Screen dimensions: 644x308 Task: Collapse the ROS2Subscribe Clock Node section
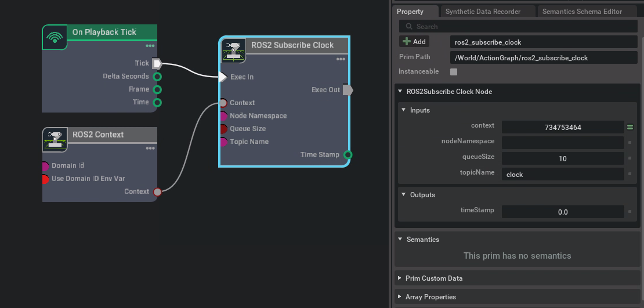point(400,92)
